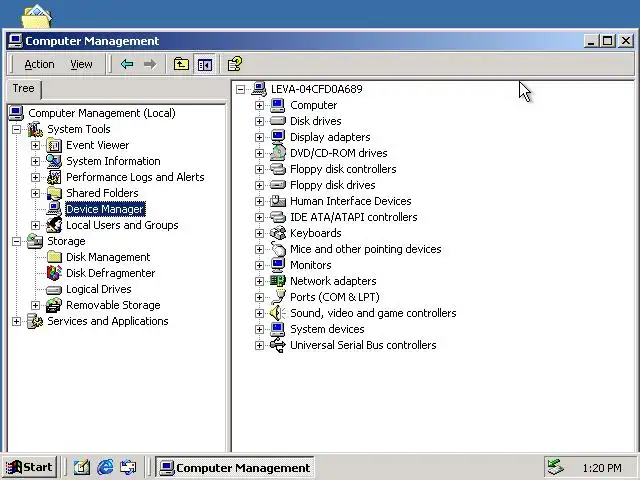Screen dimensions: 640x480
Task: Select the Floppy disk drives entry
Action: (333, 185)
